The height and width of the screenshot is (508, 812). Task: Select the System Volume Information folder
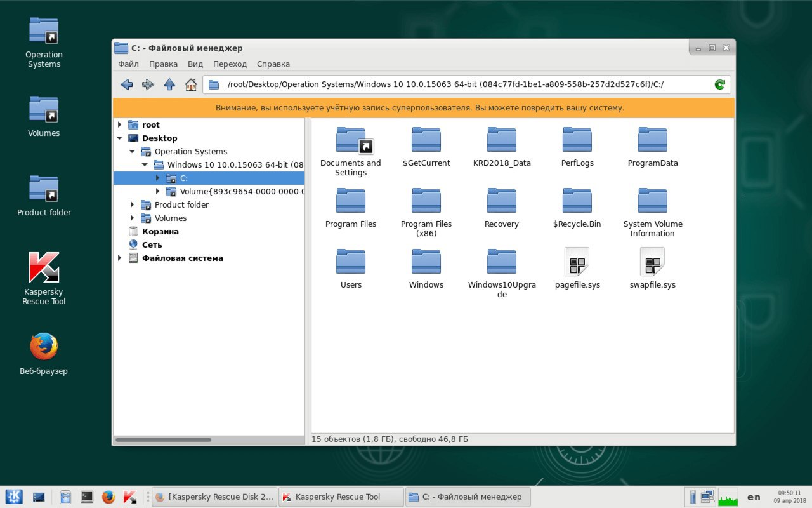coord(653,213)
